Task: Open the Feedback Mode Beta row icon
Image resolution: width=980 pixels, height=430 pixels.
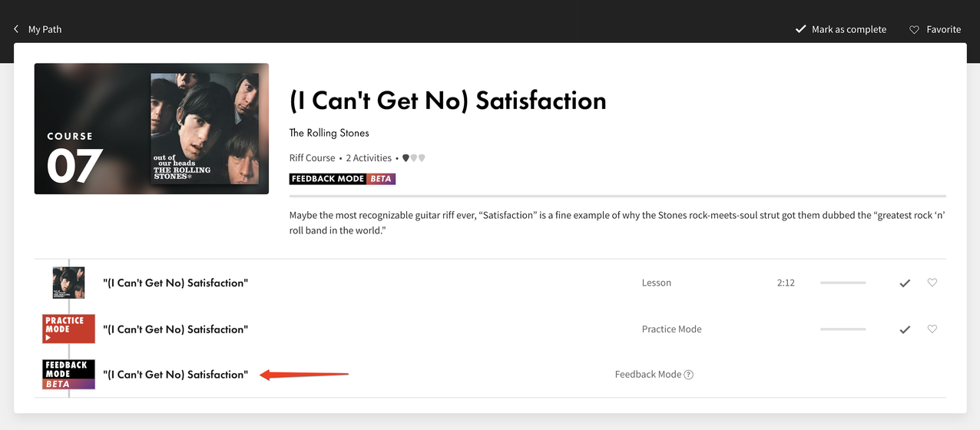Action: click(68, 375)
